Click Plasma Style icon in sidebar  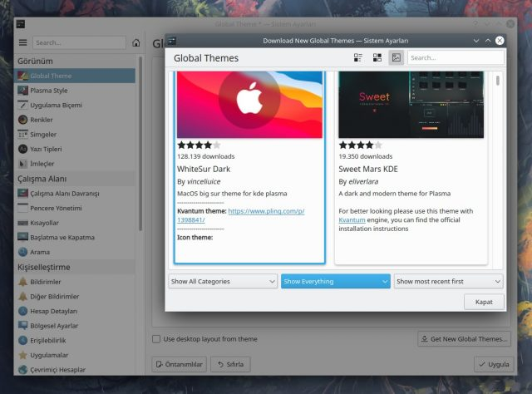[x=22, y=91]
